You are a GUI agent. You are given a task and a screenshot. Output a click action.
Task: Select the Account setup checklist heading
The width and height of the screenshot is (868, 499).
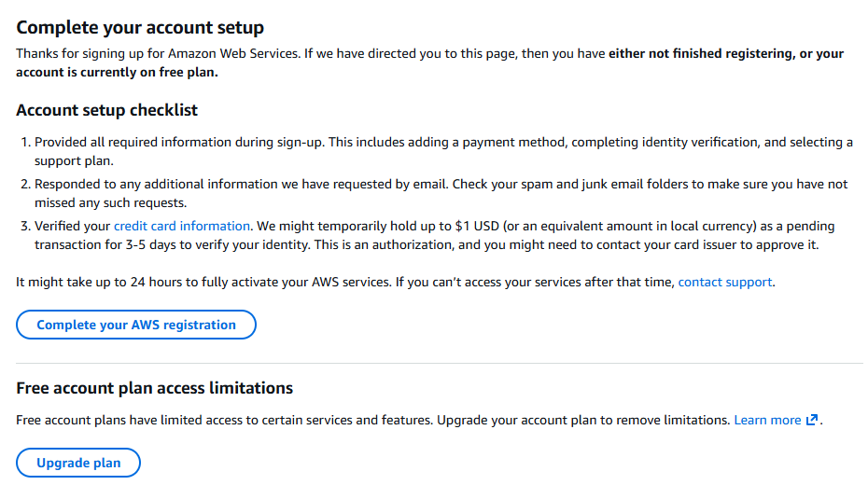[106, 110]
